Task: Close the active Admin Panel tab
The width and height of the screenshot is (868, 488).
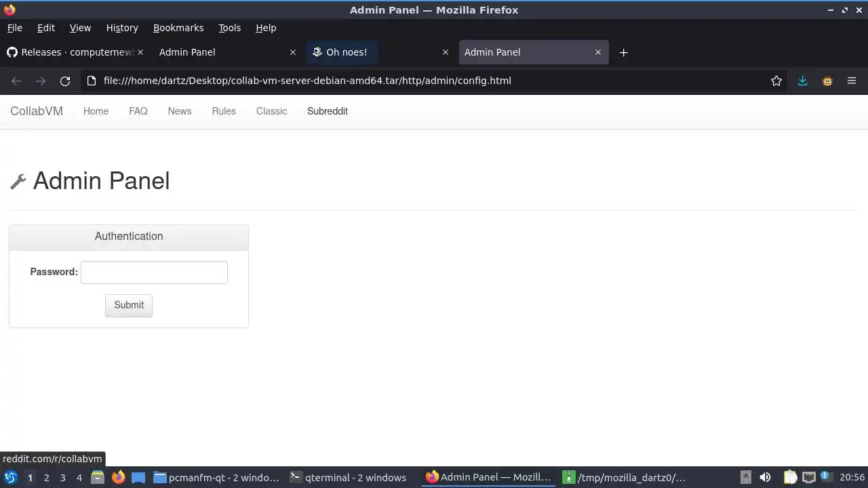Action: pos(598,52)
